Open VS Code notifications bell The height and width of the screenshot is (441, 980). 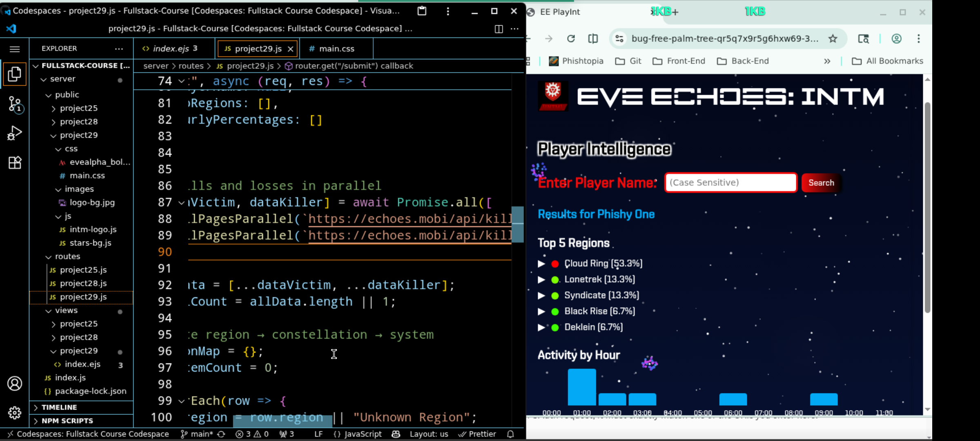coord(510,434)
